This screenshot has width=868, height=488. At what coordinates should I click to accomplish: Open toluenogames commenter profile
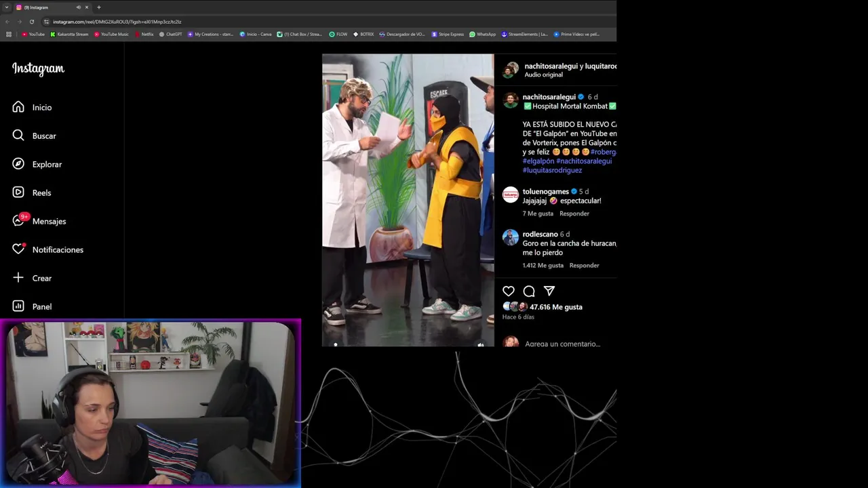pyautogui.click(x=546, y=192)
